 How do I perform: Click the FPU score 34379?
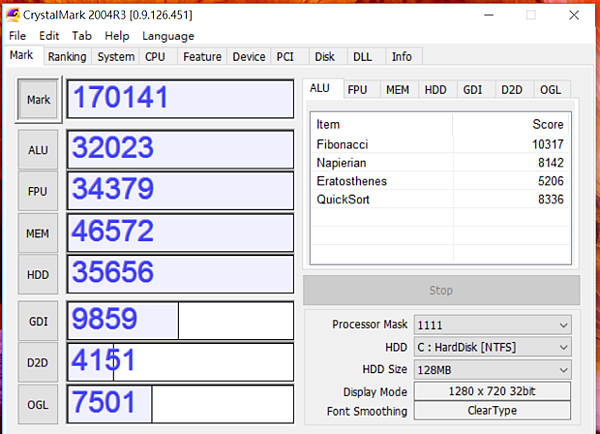[x=181, y=191]
